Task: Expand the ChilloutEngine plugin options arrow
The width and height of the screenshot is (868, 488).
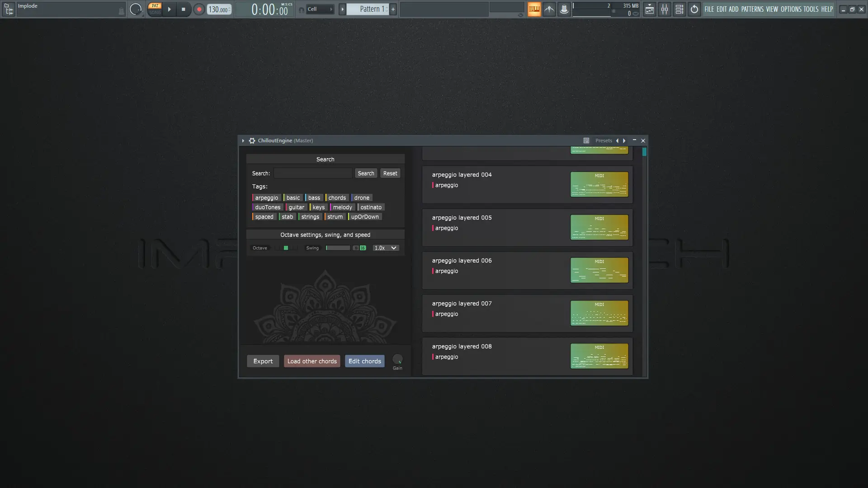Action: pos(243,141)
